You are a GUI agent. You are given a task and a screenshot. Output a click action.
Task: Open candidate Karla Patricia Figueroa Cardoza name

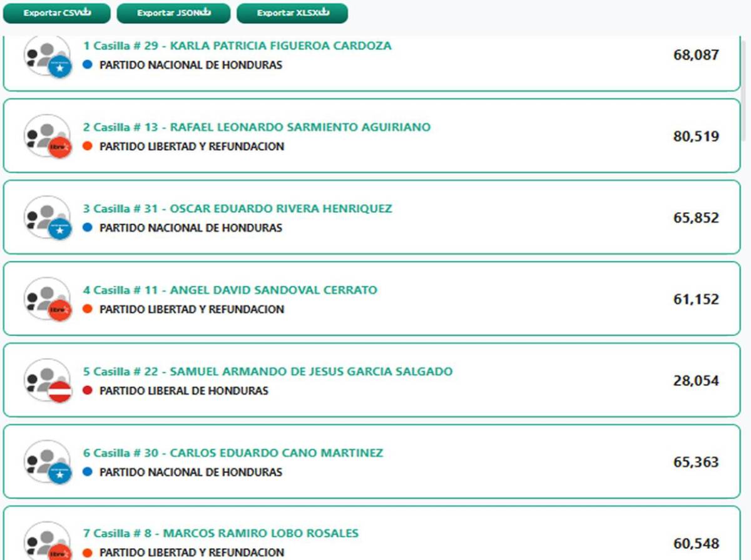coord(237,46)
